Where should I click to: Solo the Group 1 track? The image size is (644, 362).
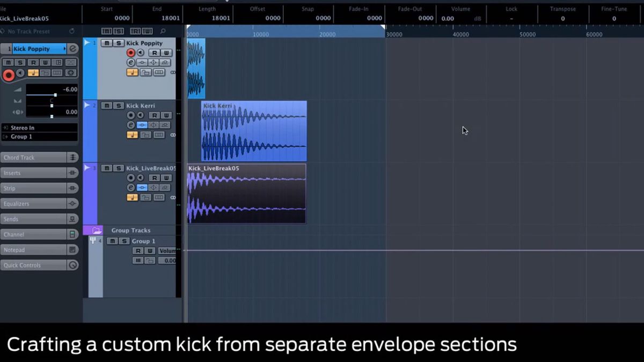125,241
